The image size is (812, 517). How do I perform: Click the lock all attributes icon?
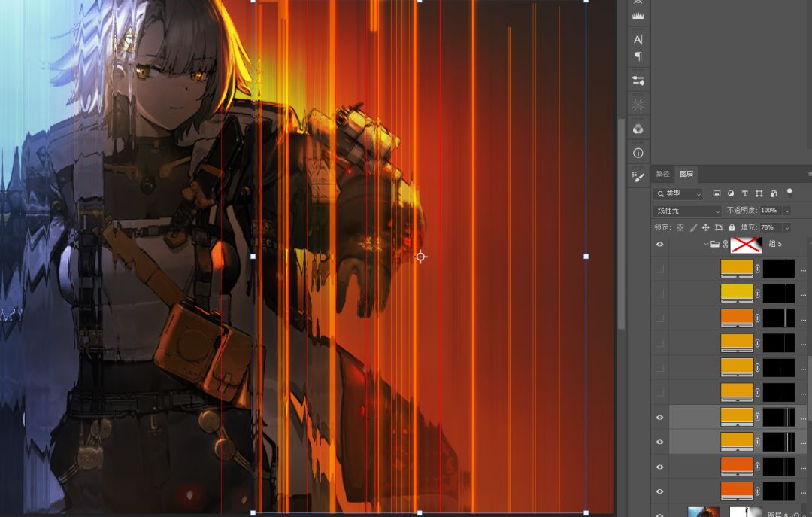[732, 227]
